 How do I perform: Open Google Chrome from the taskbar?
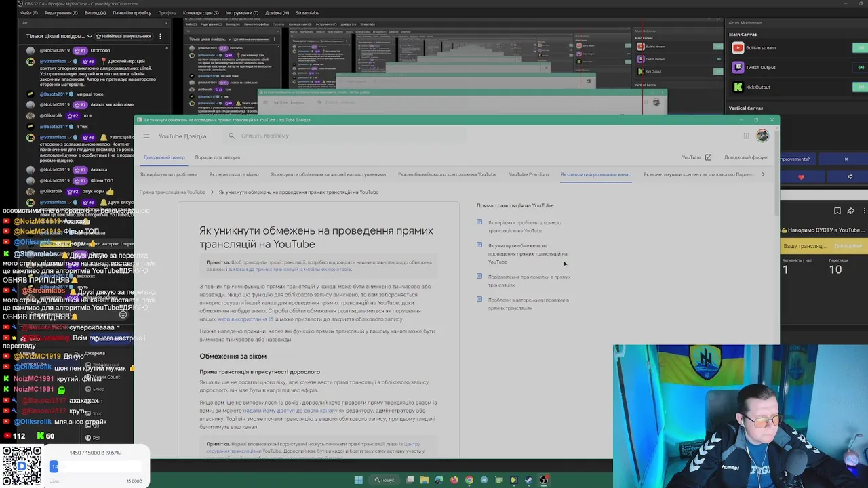pos(469,480)
